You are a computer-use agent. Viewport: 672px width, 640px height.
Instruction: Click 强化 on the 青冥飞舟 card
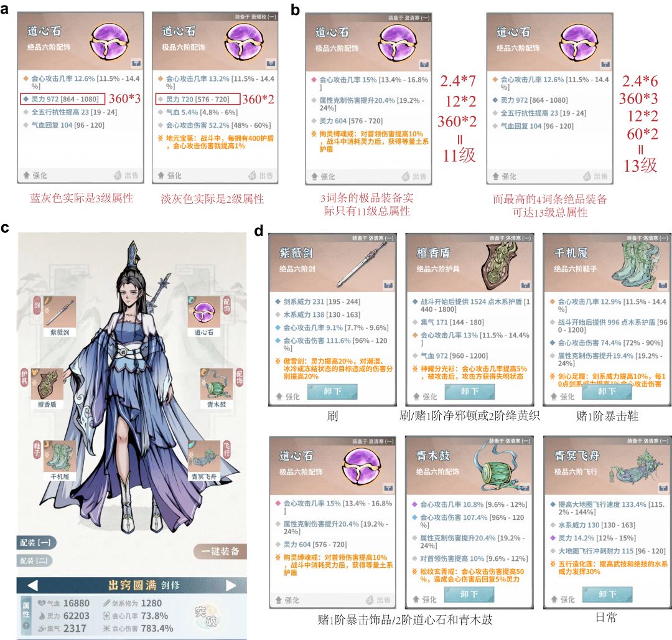tap(563, 600)
